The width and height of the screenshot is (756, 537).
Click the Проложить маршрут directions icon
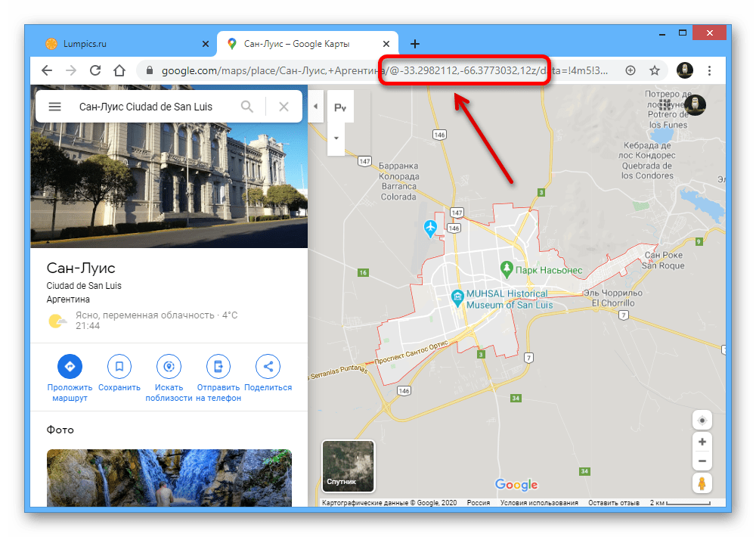point(70,367)
